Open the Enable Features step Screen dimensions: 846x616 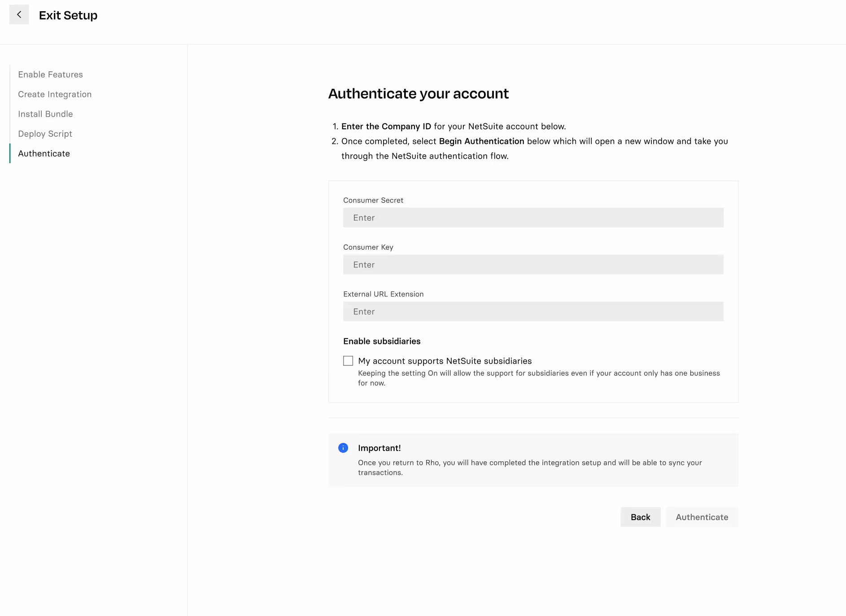(50, 74)
